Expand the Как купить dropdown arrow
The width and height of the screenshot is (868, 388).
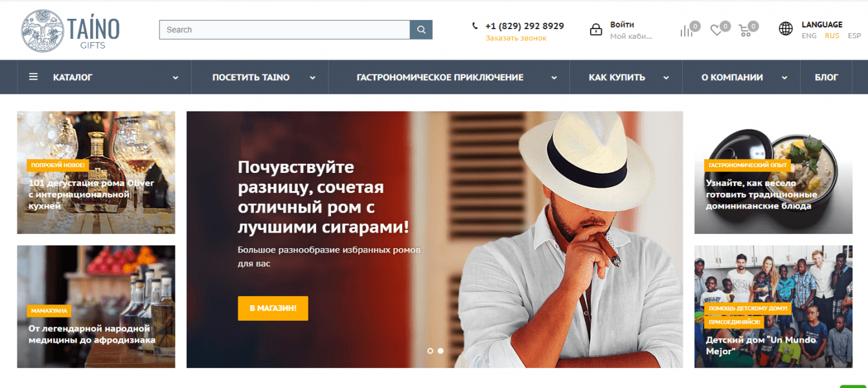point(666,78)
